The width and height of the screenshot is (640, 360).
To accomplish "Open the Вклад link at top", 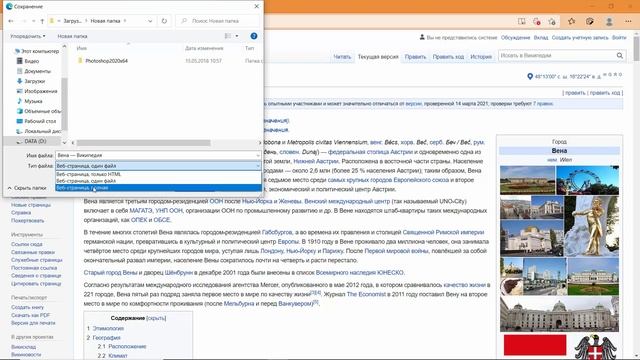I will coord(541,37).
